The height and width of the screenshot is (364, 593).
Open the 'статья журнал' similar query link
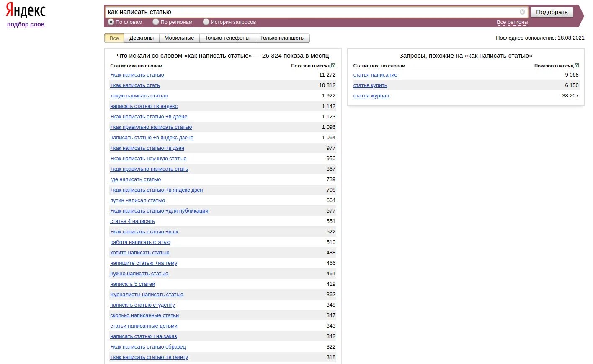[371, 96]
